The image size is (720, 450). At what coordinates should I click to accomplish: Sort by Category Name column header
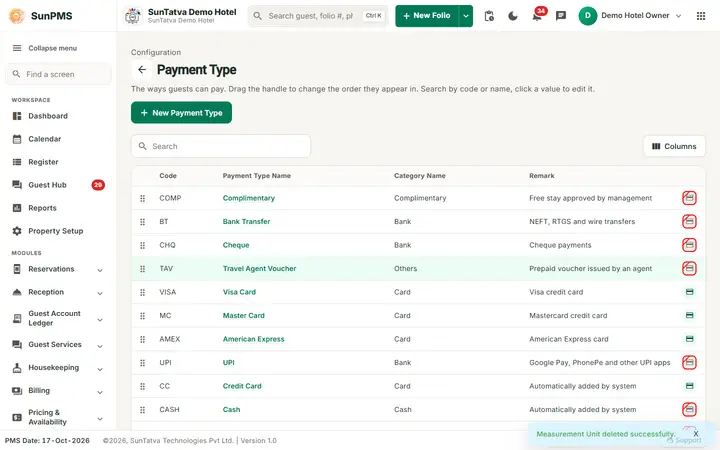point(420,176)
